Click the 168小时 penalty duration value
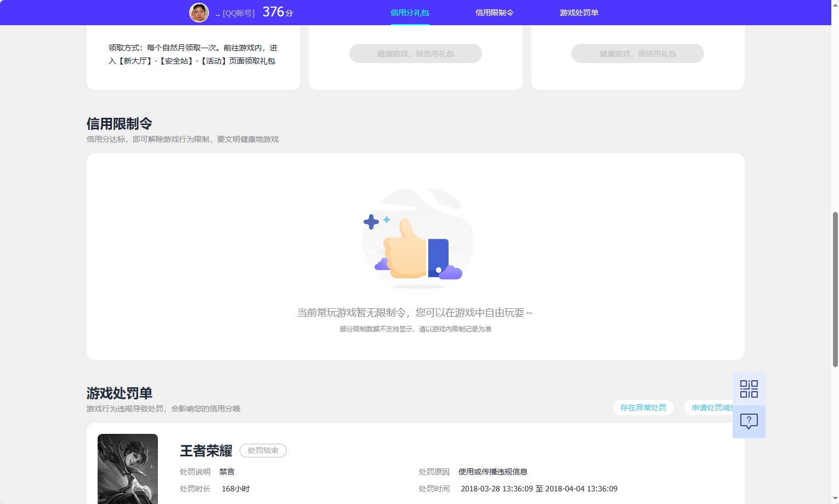Image resolution: width=839 pixels, height=504 pixels. click(x=236, y=489)
